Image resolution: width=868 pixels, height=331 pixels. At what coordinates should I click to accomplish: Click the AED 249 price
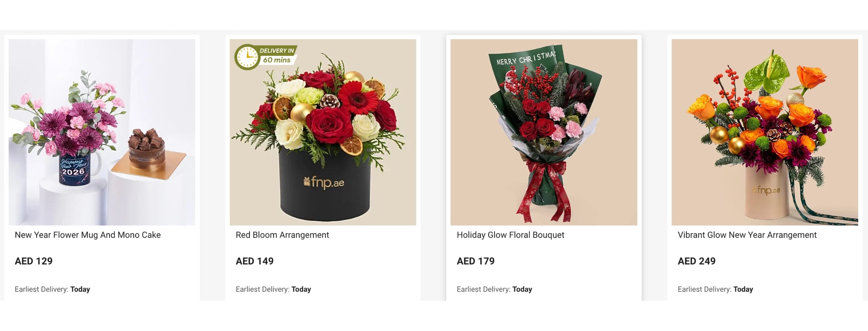(x=697, y=261)
